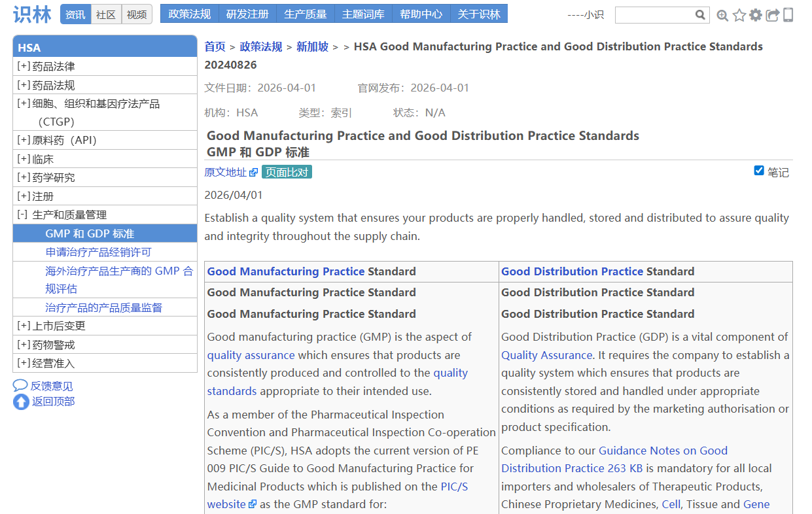
Task: Switch to the 视频 toggle tab
Action: (137, 14)
